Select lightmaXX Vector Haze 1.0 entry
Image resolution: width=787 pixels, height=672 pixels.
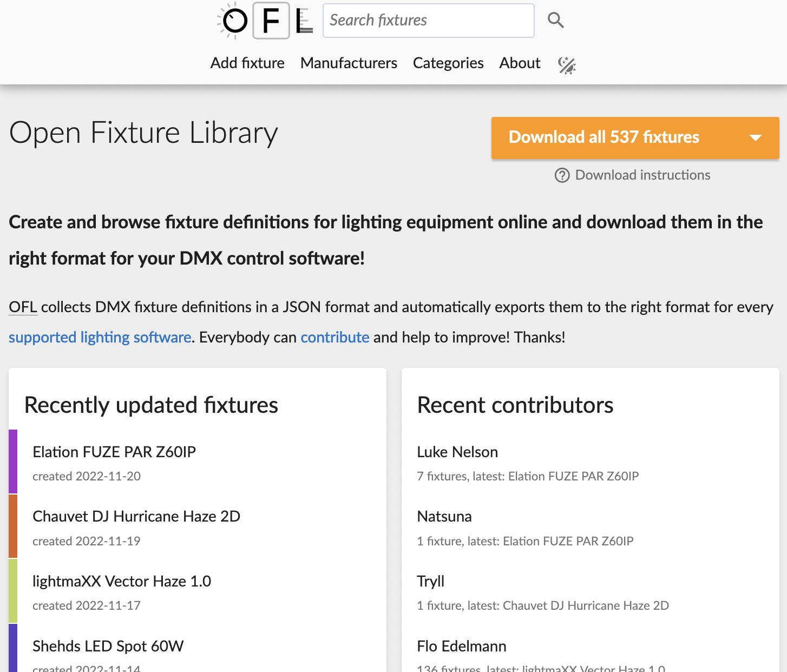[122, 581]
